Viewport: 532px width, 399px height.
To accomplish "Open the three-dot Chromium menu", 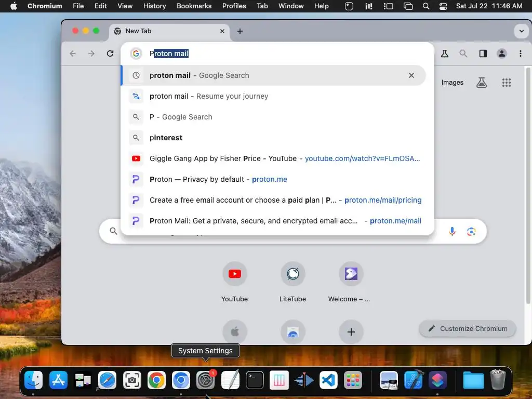I will click(x=521, y=54).
